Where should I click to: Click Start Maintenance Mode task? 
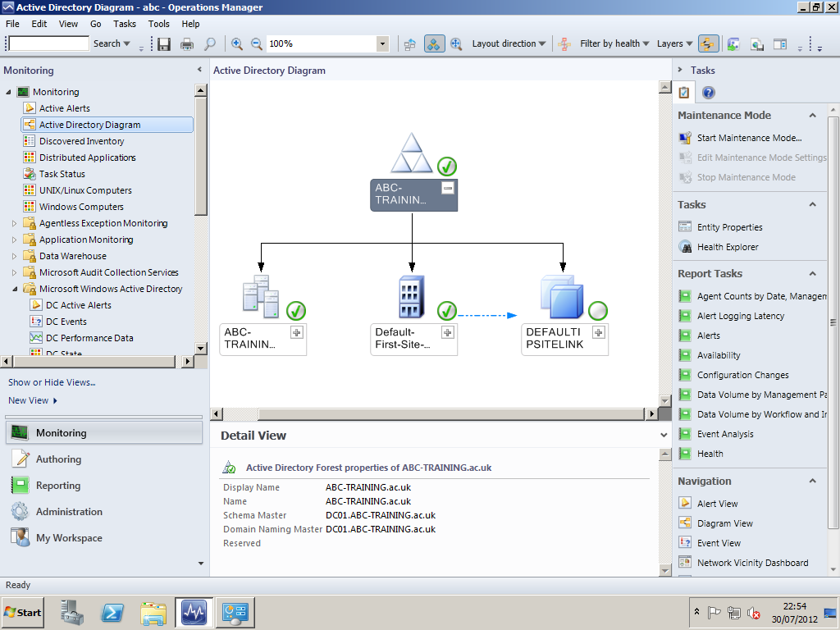749,138
